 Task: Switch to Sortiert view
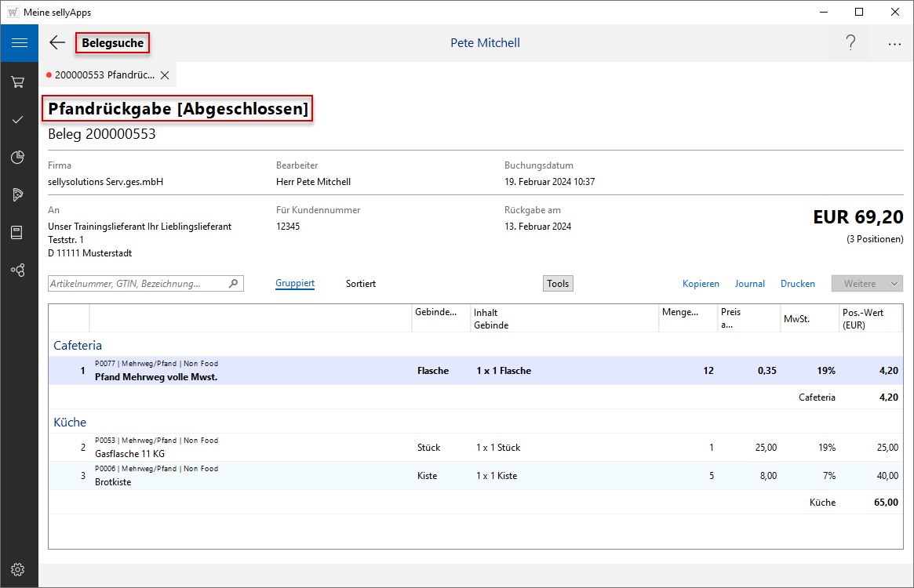tap(361, 284)
